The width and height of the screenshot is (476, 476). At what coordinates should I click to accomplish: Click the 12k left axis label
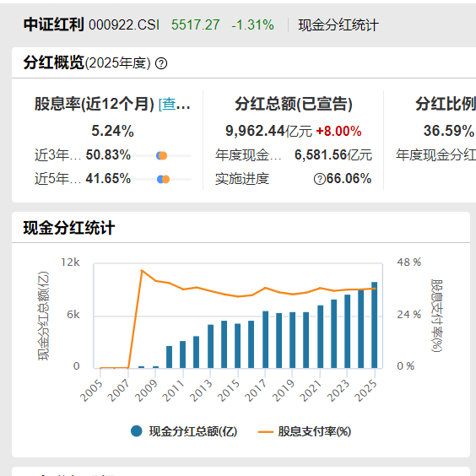coord(70,262)
